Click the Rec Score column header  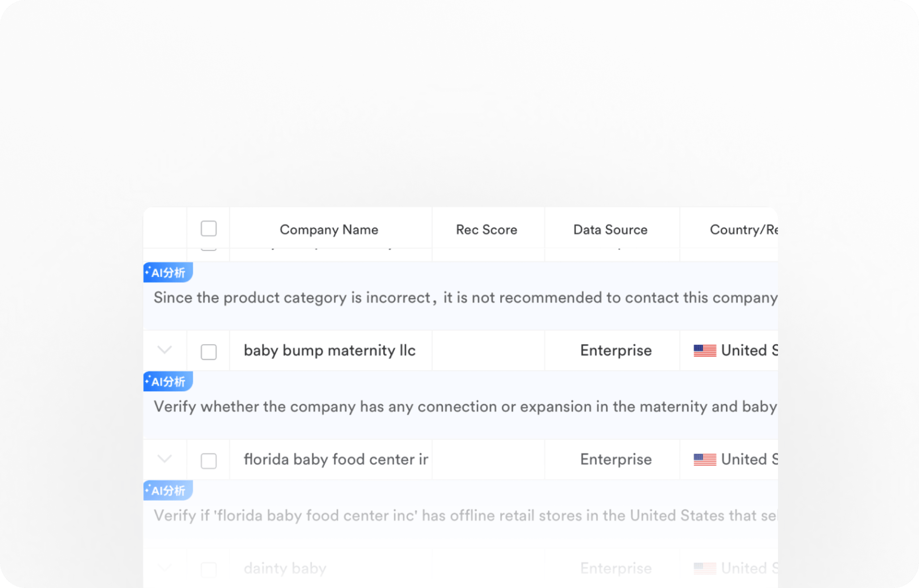coord(486,230)
